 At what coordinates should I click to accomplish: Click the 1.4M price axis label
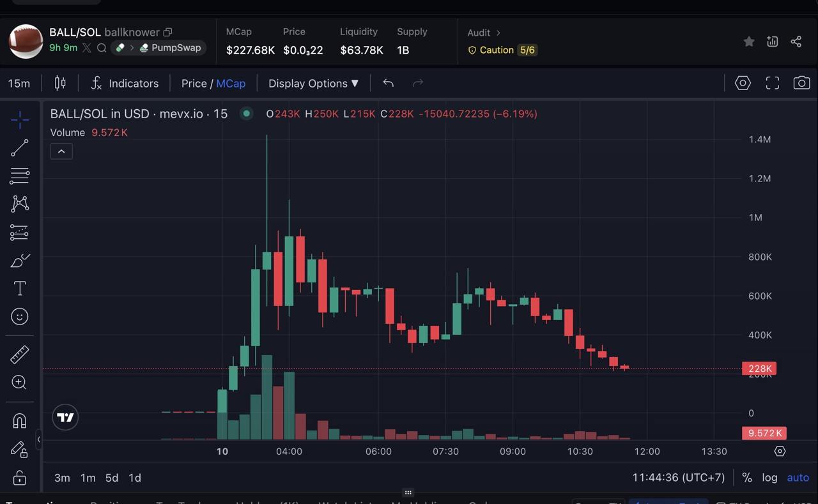pos(760,139)
